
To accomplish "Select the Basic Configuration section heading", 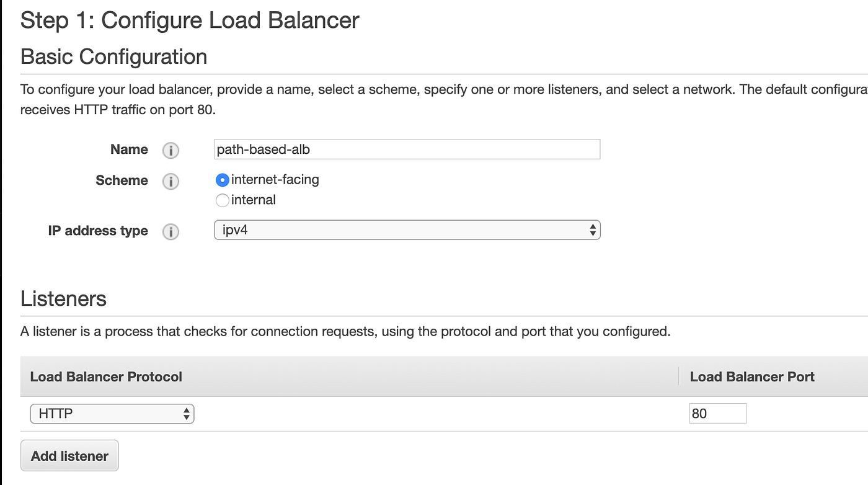I will 114,57.
